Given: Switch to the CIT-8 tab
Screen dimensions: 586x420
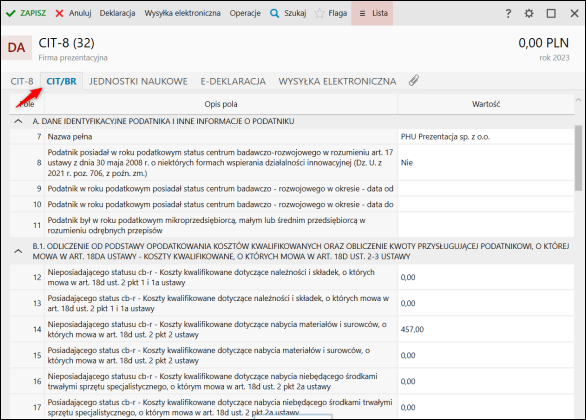Looking at the screenshot, I should [x=22, y=81].
